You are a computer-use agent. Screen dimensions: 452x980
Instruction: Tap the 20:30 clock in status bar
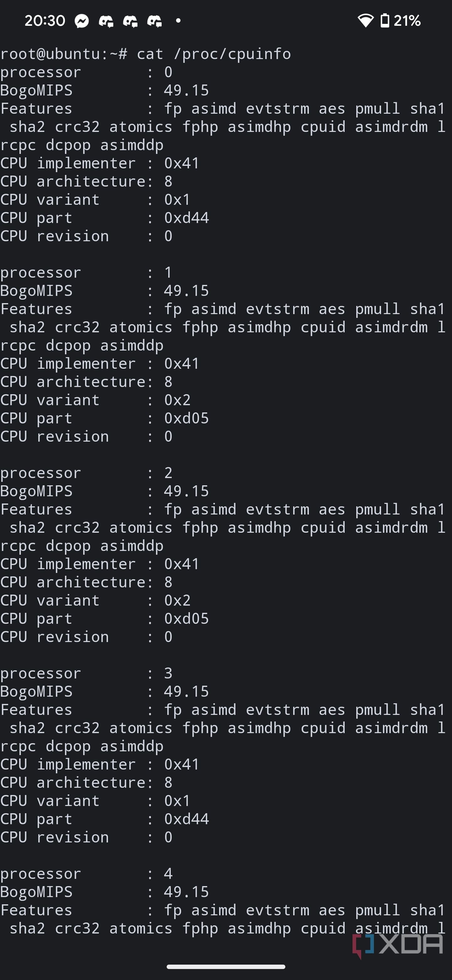tap(45, 20)
